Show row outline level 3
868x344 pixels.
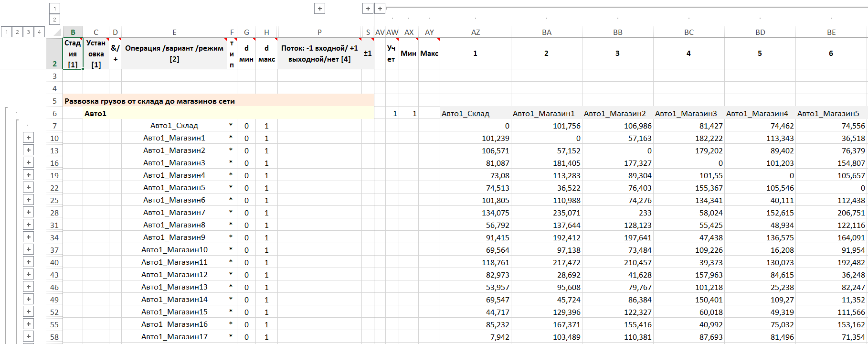coord(28,32)
